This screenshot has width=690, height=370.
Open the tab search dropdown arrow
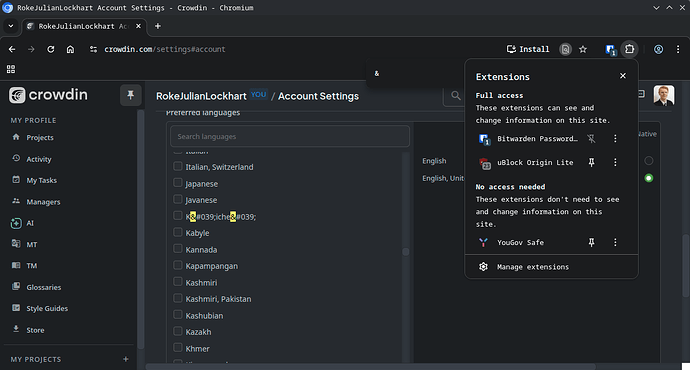(x=11, y=26)
